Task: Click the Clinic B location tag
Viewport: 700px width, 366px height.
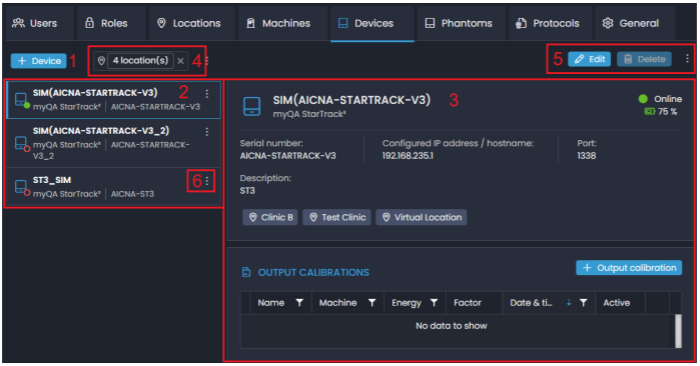Action: tap(270, 217)
